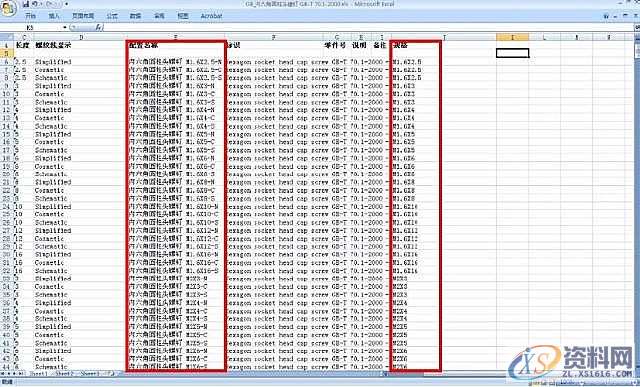
Task: Select row 44 by its row number
Action: [x=7, y=367]
